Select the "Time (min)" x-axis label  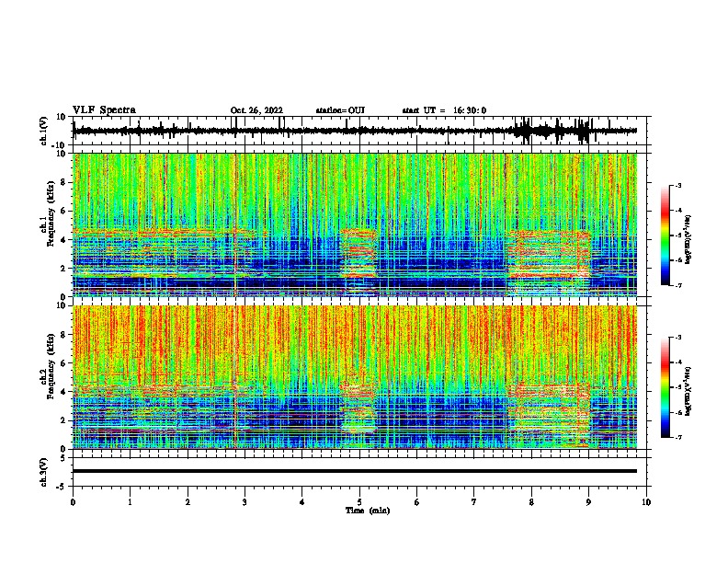pyautogui.click(x=368, y=511)
